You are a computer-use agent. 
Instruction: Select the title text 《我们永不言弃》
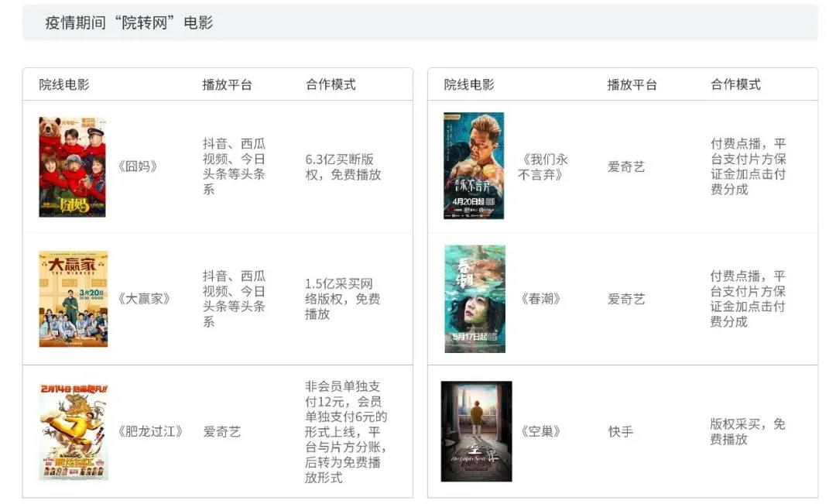pyautogui.click(x=543, y=167)
